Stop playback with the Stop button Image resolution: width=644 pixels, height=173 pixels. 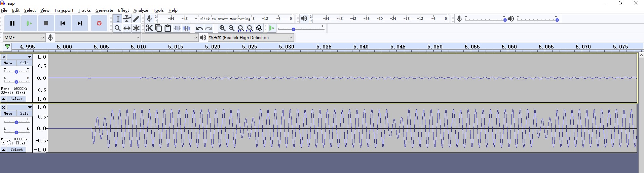point(46,23)
